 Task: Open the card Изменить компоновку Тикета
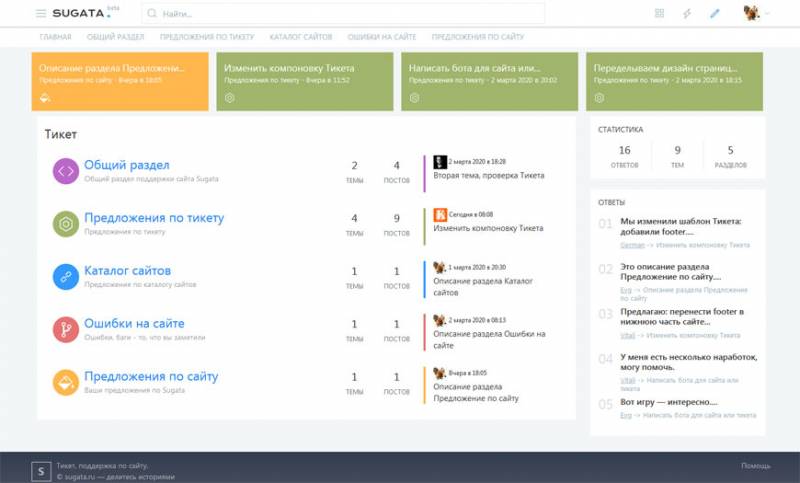[305, 81]
